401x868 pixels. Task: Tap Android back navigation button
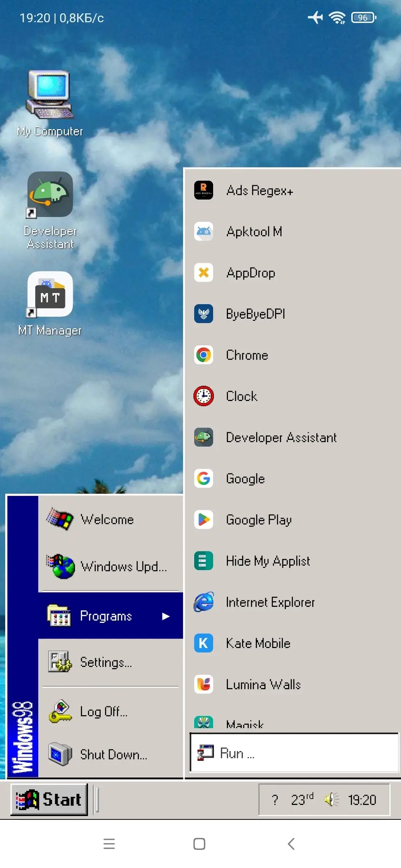coord(291,844)
